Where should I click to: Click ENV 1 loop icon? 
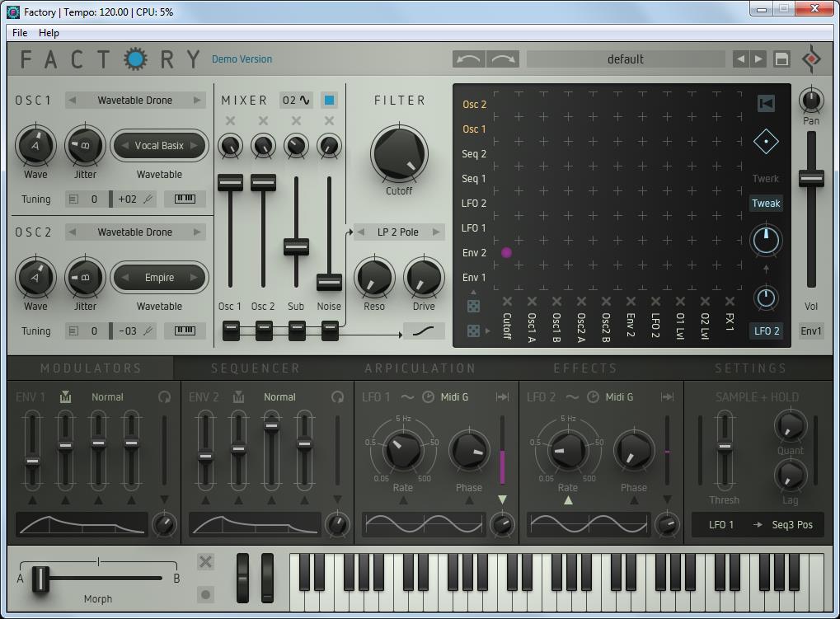(x=165, y=396)
